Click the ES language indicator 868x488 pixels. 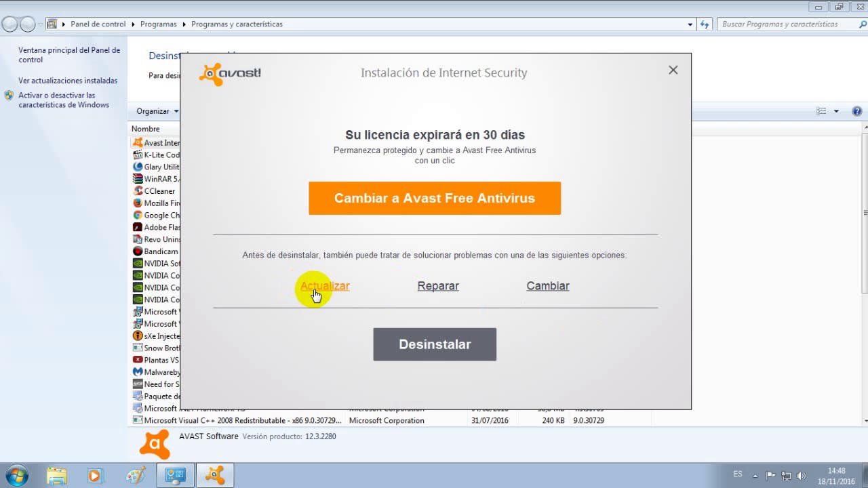click(738, 474)
